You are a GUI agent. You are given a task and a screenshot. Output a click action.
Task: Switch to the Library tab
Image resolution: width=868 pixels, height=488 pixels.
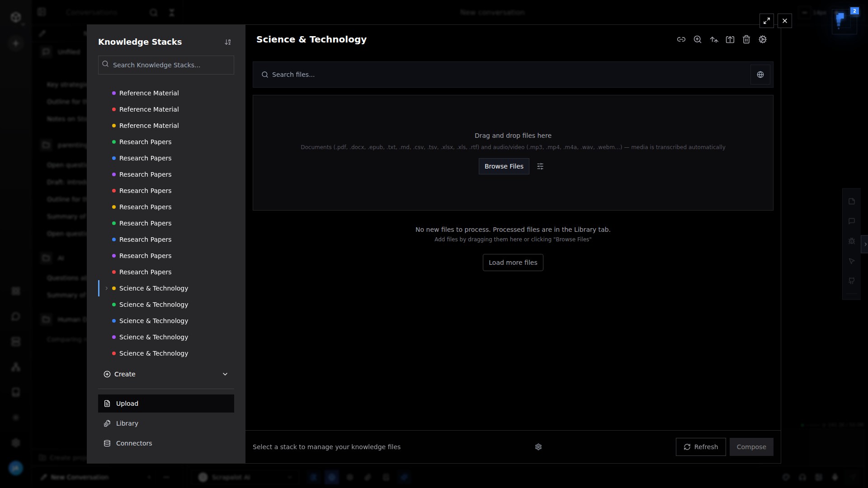[x=166, y=423]
